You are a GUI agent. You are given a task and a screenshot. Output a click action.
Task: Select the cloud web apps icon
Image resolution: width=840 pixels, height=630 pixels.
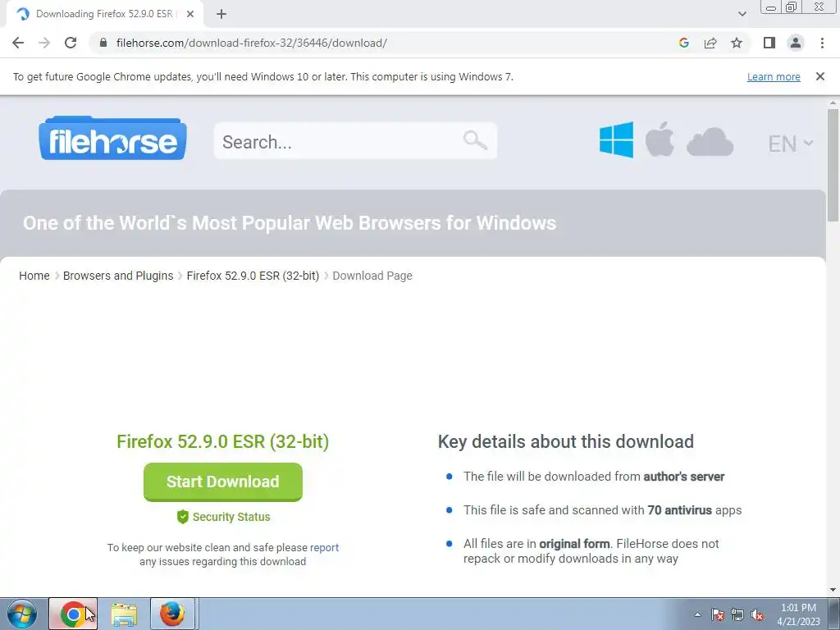710,142
